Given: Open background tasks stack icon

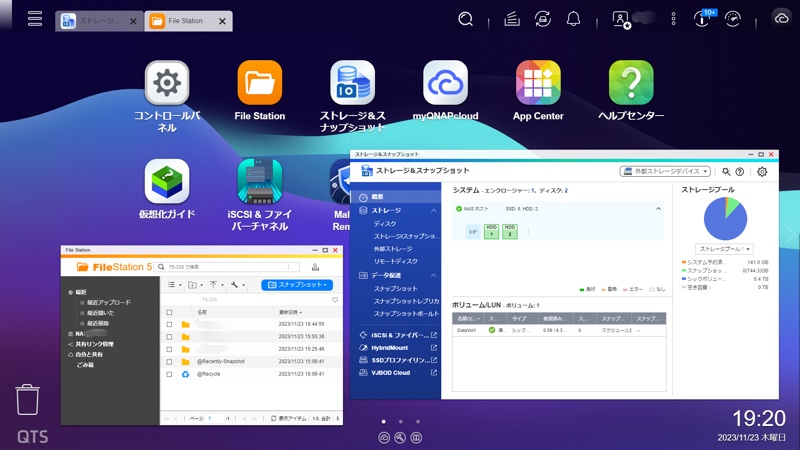Looking at the screenshot, I should pos(512,19).
